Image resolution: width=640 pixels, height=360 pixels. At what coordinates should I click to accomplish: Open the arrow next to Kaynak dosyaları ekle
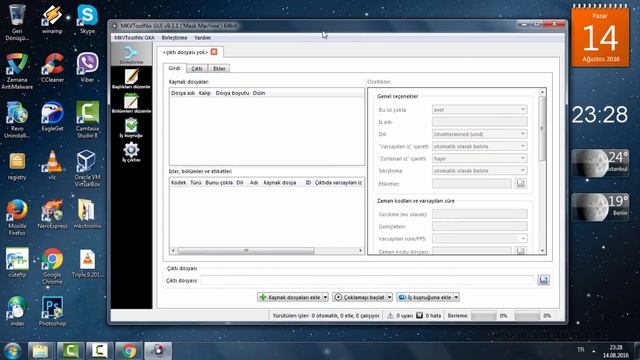click(x=325, y=297)
